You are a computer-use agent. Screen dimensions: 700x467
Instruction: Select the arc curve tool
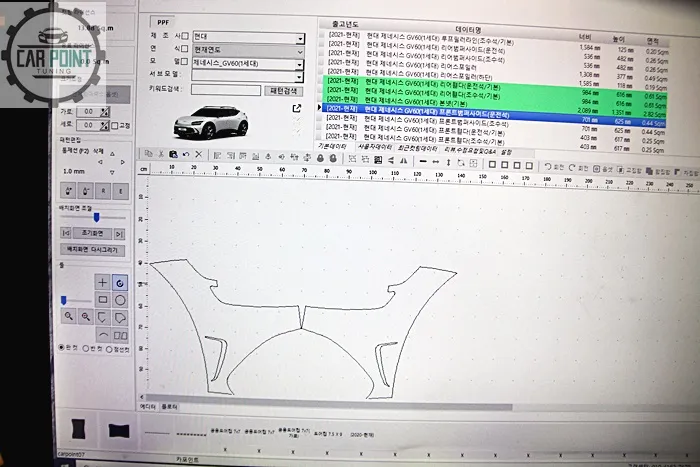pyautogui.click(x=103, y=335)
